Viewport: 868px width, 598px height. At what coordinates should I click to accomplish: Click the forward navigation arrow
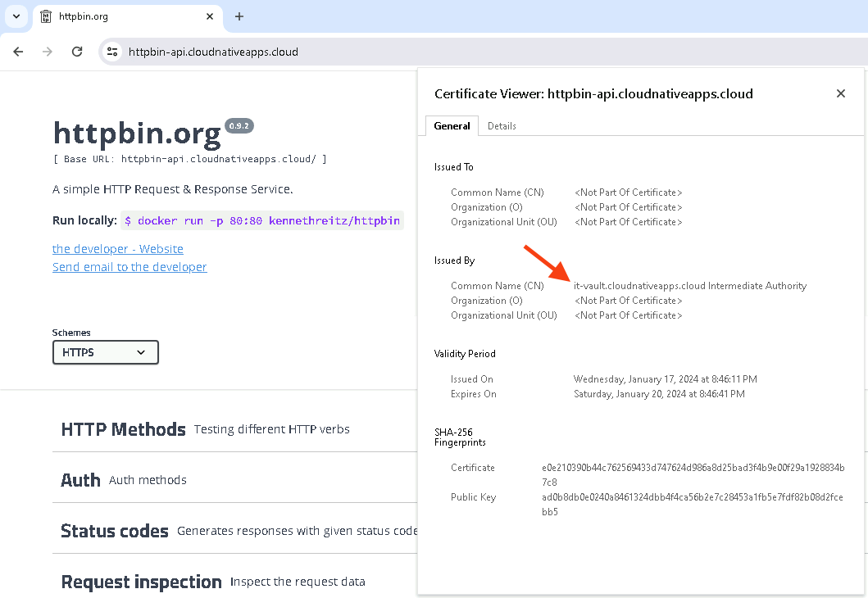coord(48,51)
